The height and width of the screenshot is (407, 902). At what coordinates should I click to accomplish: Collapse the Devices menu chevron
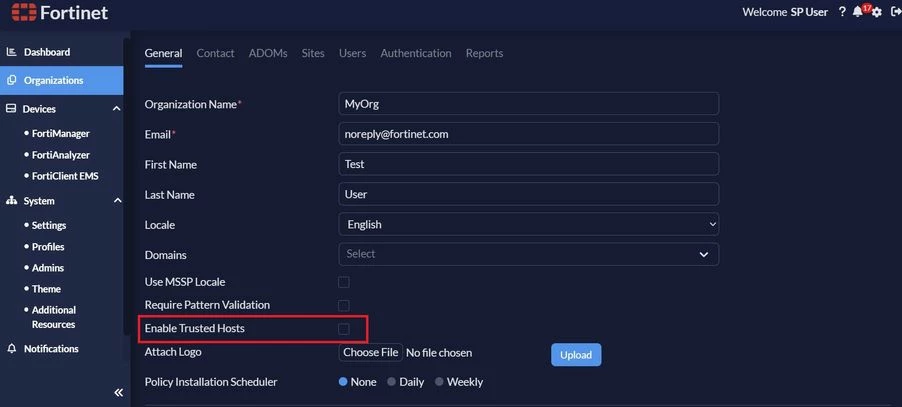[x=117, y=109]
